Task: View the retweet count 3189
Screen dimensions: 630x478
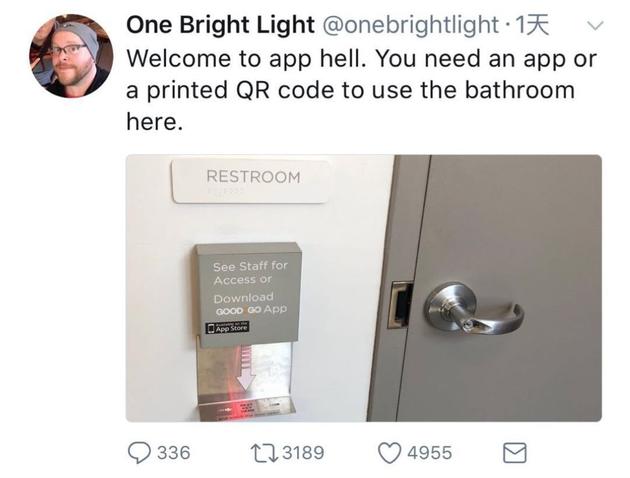Action: 303,453
